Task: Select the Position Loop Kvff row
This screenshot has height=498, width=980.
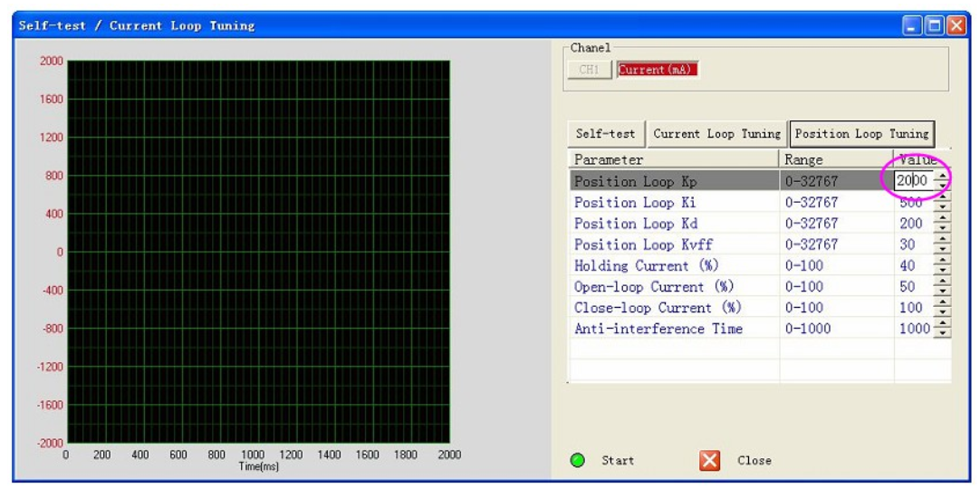Action: 760,244
